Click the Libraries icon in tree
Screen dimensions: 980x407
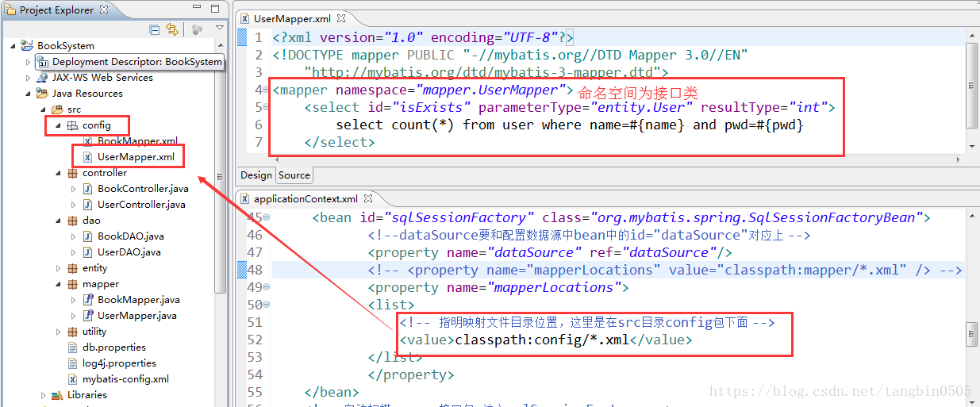pos(57,395)
